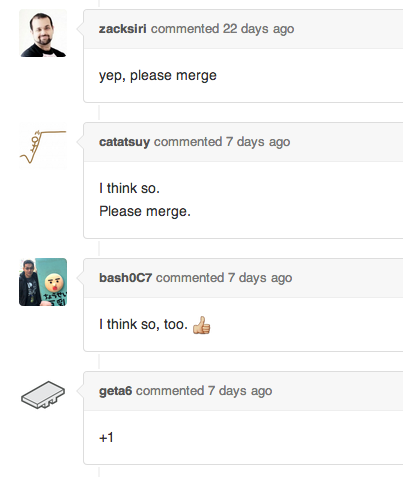Screen dimensions: 403x477
Task: Click the zacksiri comment header bar
Action: [x=243, y=29]
